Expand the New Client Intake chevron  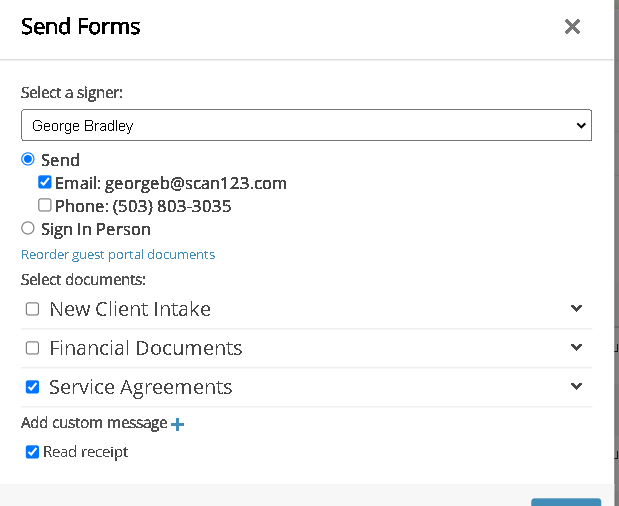pyautogui.click(x=576, y=308)
